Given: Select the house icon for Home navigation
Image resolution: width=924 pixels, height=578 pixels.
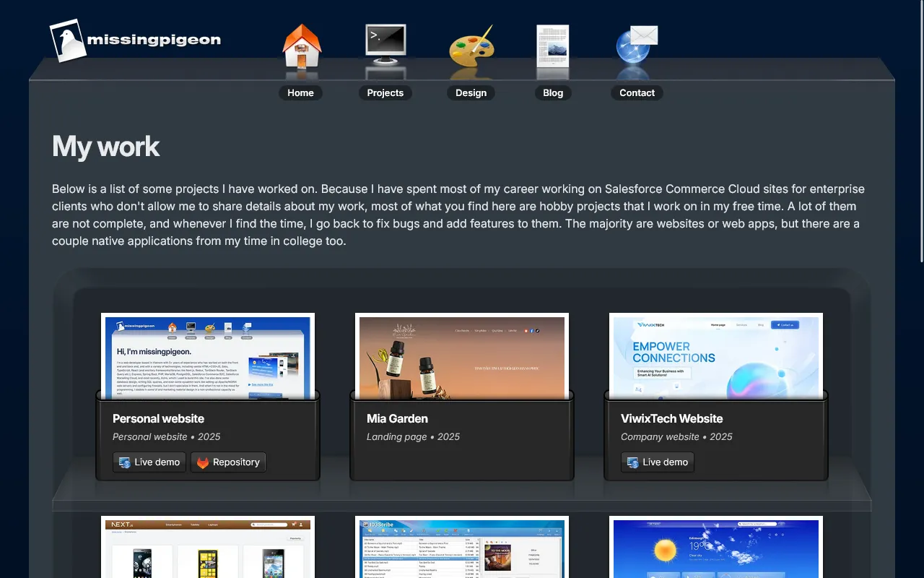Looking at the screenshot, I should (301, 45).
